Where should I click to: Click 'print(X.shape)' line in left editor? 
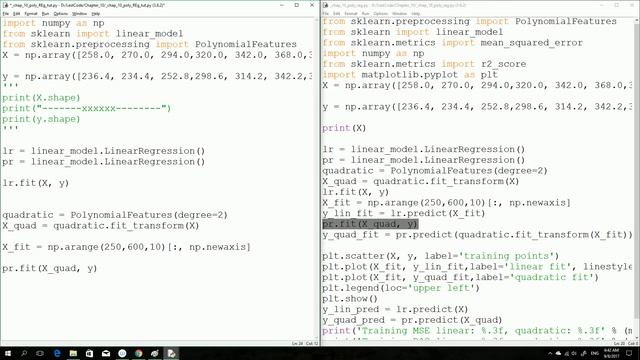coord(41,98)
